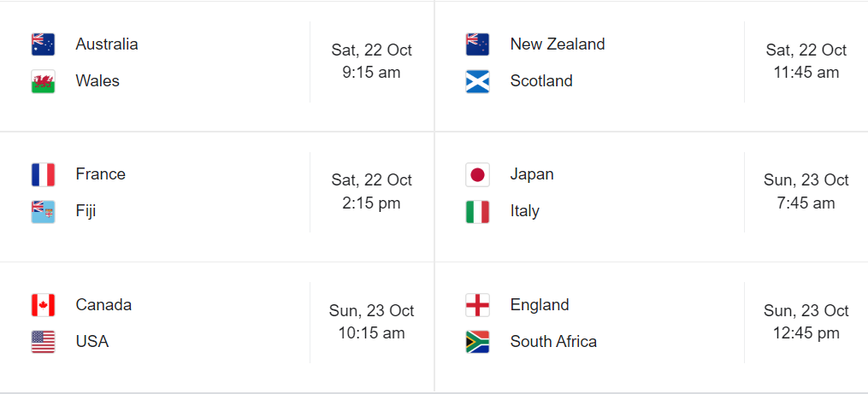The width and height of the screenshot is (868, 394).
Task: Click the England flag icon
Action: pos(477,305)
